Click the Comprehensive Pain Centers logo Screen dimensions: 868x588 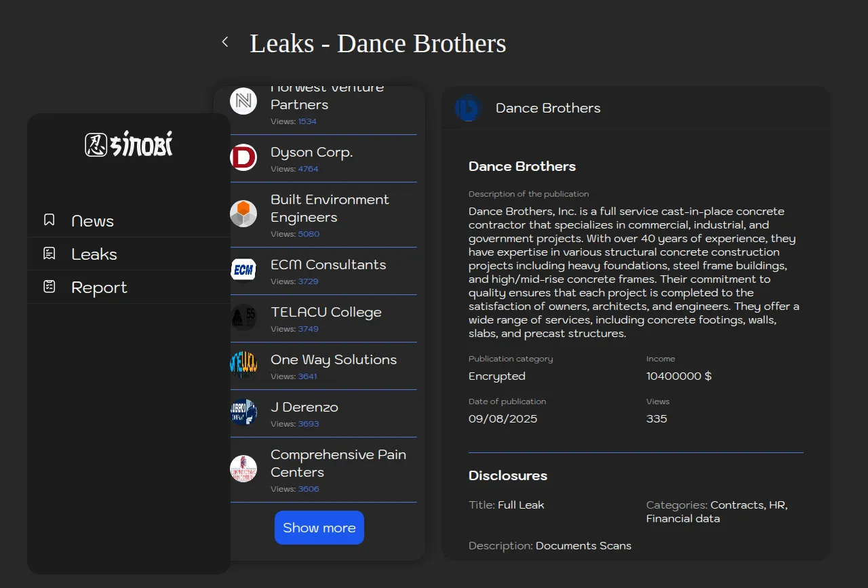coord(243,469)
